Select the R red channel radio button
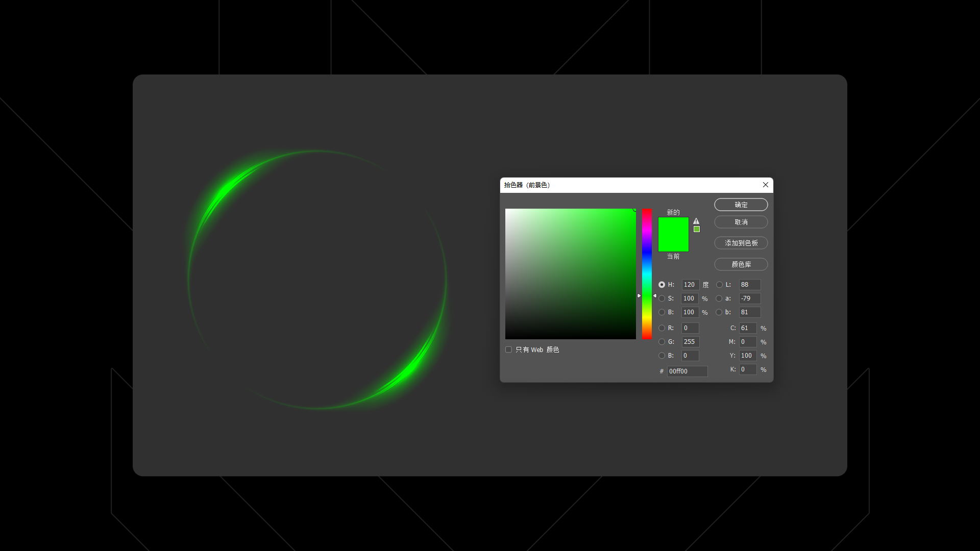 pyautogui.click(x=661, y=328)
